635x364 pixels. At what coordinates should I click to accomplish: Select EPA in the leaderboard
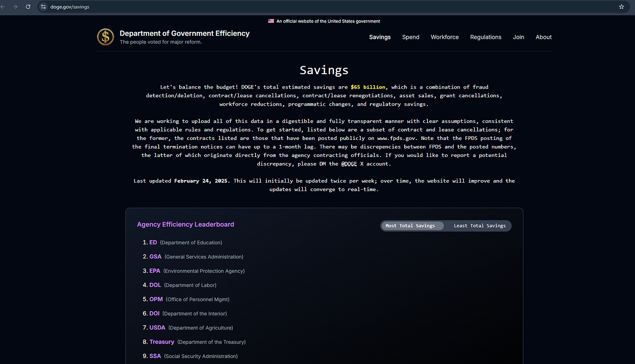155,271
